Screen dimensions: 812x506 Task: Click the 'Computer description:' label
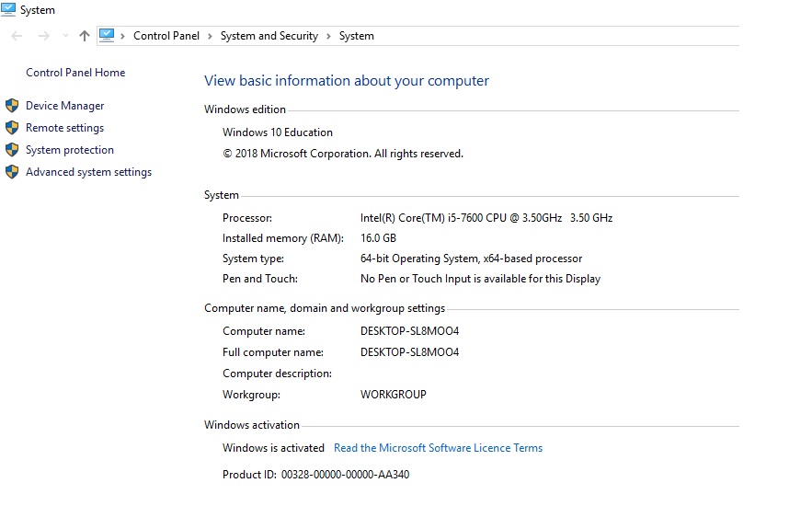[x=277, y=374]
